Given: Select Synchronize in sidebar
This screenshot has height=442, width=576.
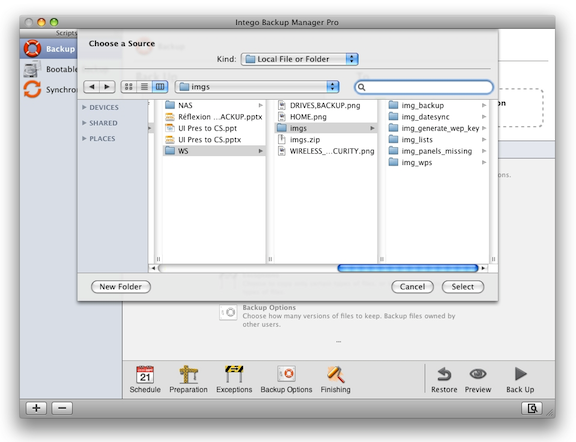Looking at the screenshot, I should (48, 90).
